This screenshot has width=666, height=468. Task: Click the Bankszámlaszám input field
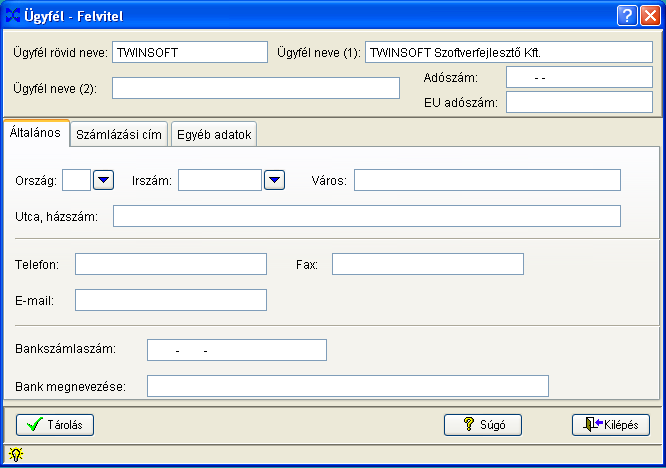pos(237,350)
